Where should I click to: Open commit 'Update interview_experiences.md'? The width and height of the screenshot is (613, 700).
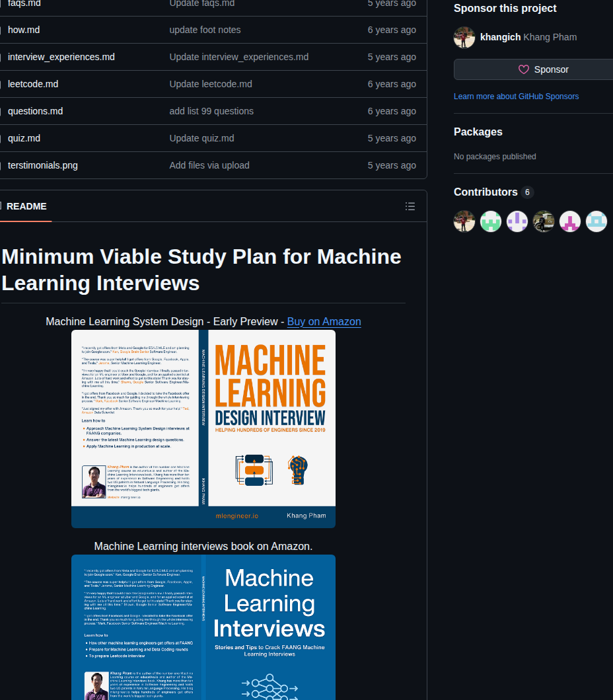238,57
